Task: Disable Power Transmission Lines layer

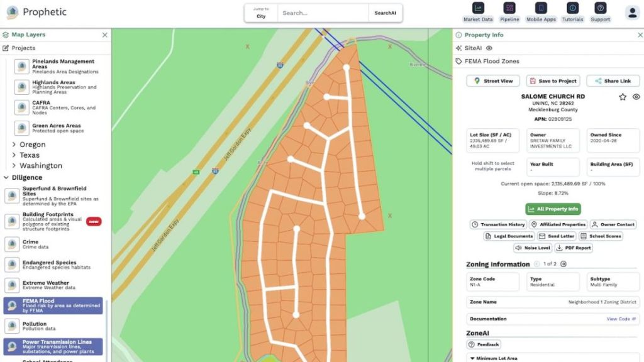Action: pos(53,347)
